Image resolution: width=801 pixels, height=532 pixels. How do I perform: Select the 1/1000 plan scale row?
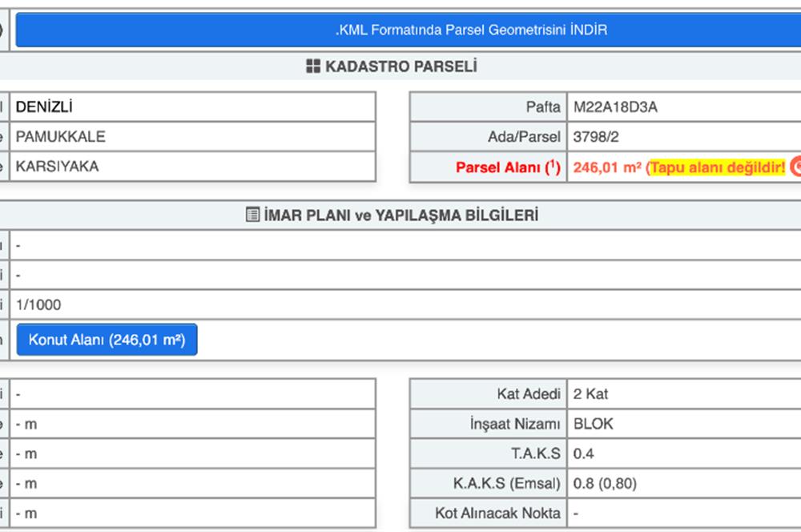[38, 304]
